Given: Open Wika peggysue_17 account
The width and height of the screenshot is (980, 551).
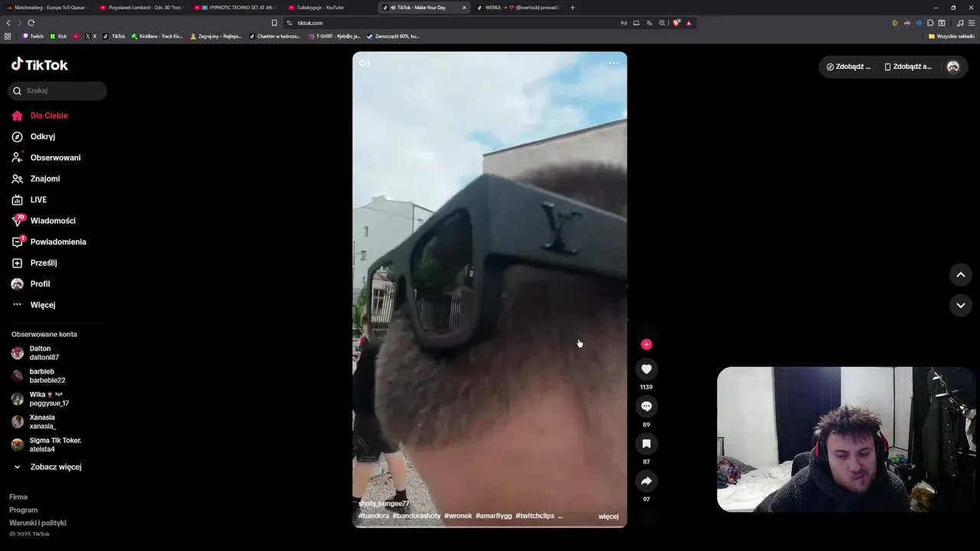Looking at the screenshot, I should 49,399.
